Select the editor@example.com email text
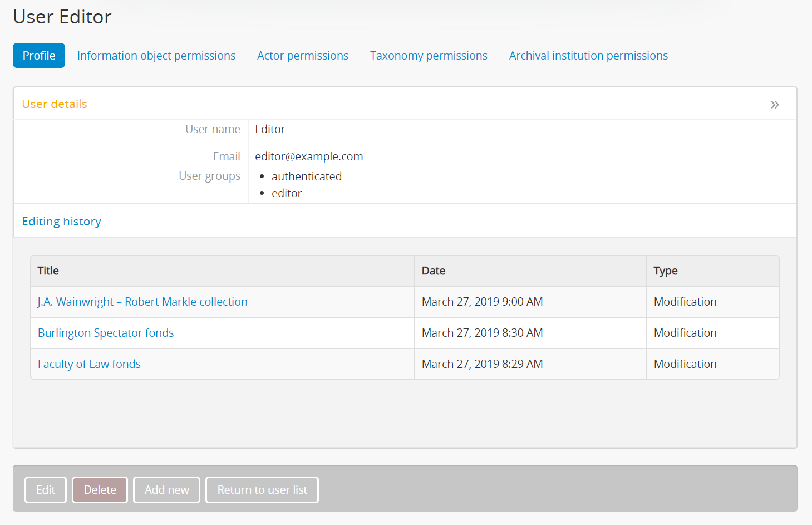812x525 pixels. click(309, 156)
